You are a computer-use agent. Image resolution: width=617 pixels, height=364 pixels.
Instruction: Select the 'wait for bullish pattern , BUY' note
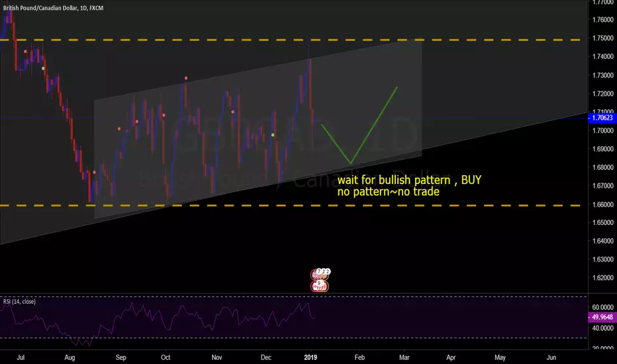409,180
